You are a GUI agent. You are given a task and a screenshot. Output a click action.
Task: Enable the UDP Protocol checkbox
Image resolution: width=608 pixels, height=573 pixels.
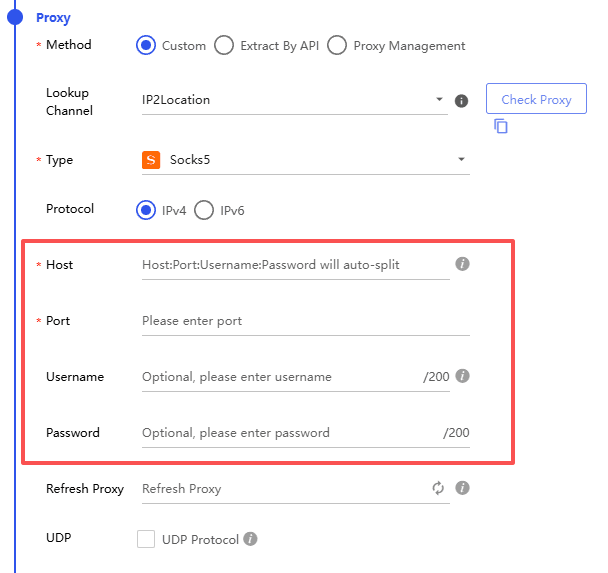tap(146, 540)
